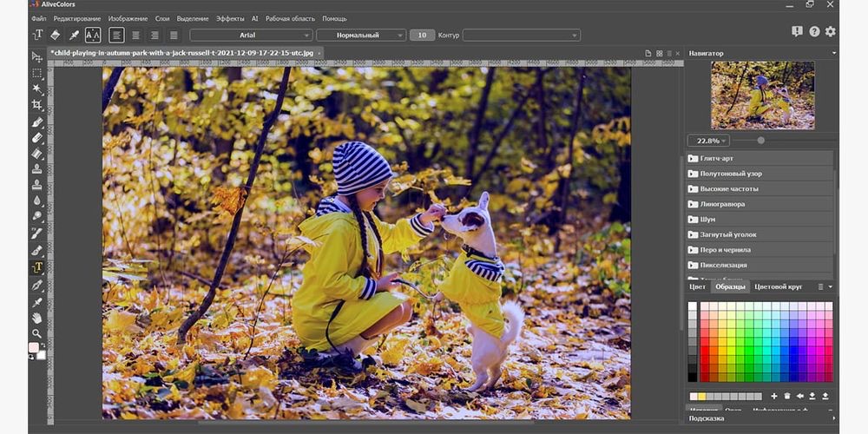Pick the Text tool in left toolbar
Viewport: 868px width, 434px height.
37,267
